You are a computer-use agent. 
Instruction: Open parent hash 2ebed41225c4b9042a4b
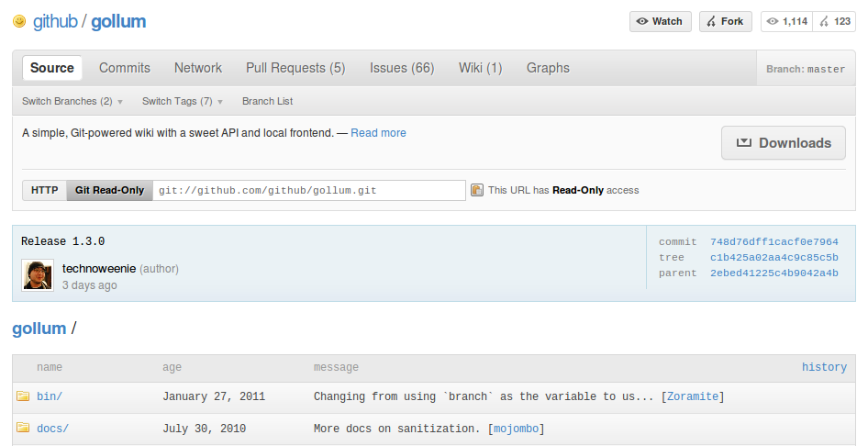773,273
